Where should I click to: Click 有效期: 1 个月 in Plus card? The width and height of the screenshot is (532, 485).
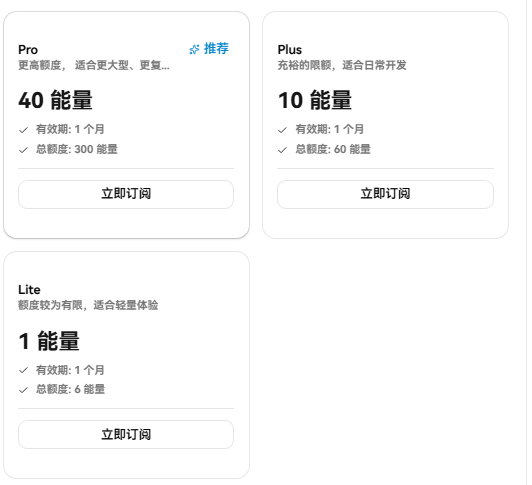pos(330,129)
